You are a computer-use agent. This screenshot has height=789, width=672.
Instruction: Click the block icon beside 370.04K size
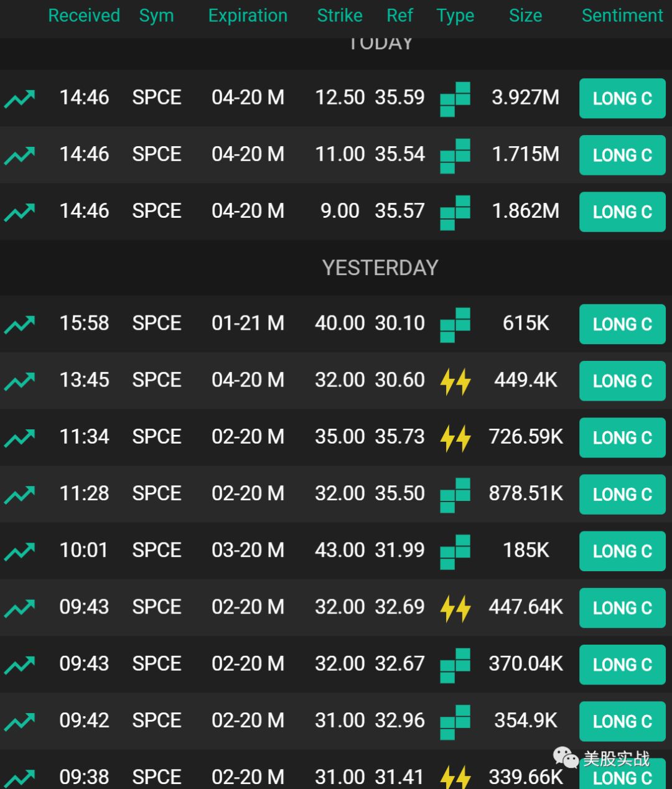(455, 665)
